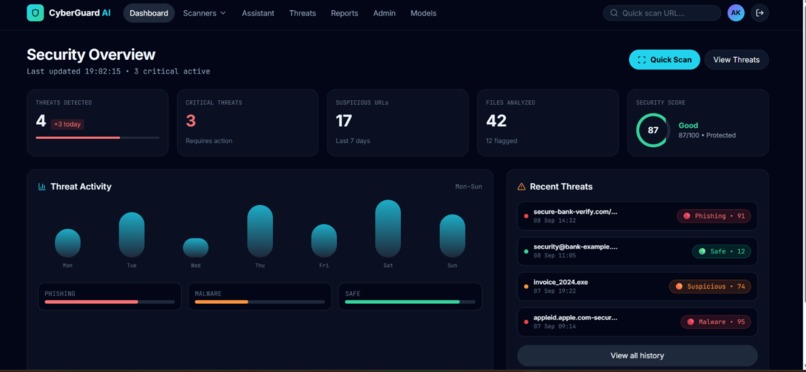Viewport: 806px width, 372px height.
Task: Click the red dot beside secure-bank-verify.com
Action: 526,216
